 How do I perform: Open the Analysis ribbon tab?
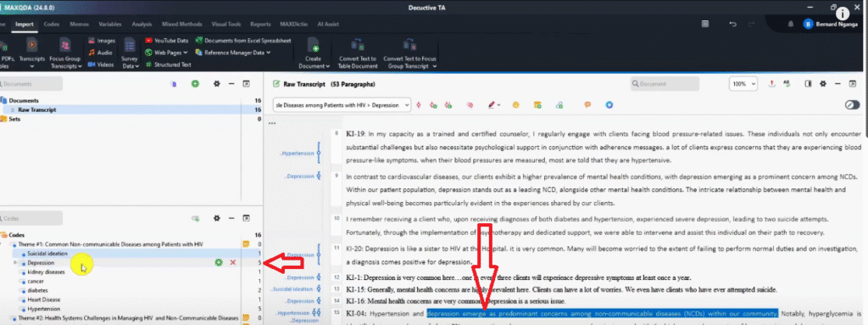(142, 25)
